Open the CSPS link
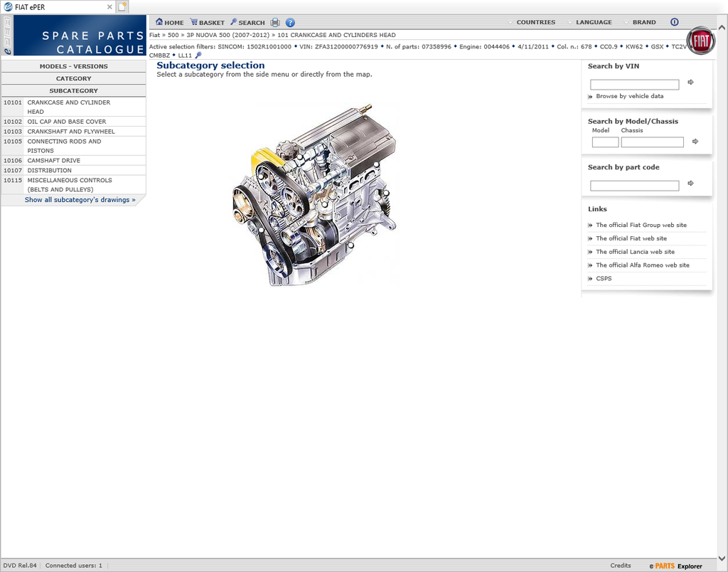The width and height of the screenshot is (728, 572). pyautogui.click(x=604, y=279)
